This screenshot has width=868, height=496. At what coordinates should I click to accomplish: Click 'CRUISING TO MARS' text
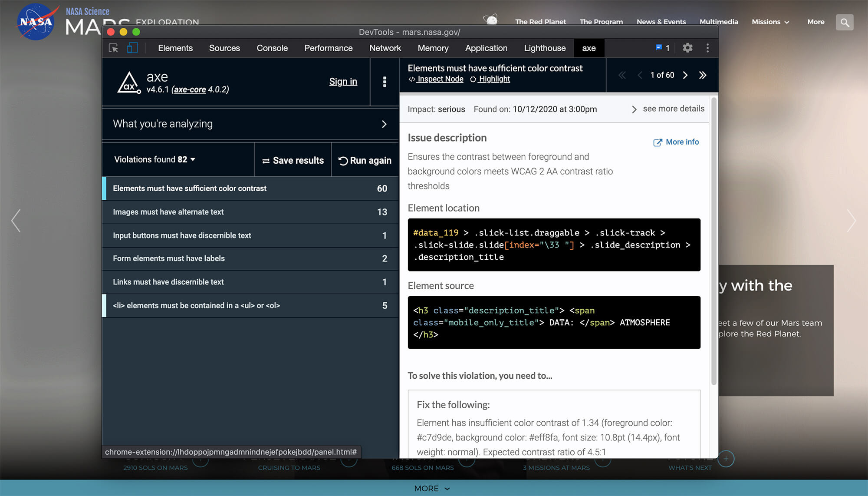[289, 468]
